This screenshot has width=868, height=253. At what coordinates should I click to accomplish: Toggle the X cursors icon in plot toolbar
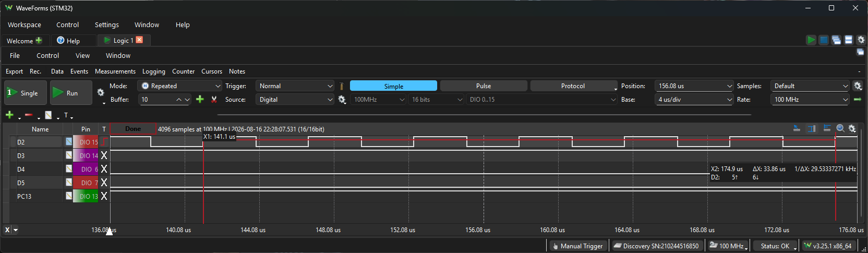click(812, 128)
